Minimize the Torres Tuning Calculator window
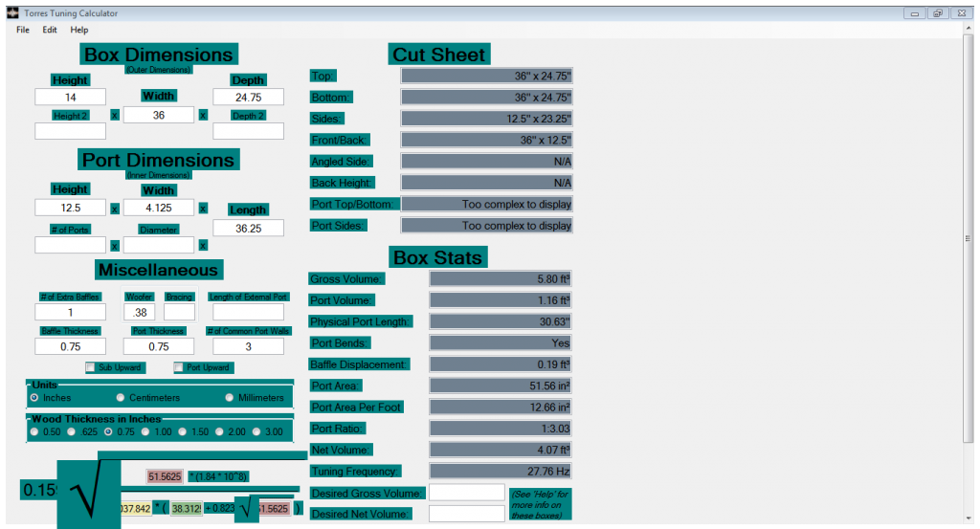The width and height of the screenshot is (980, 529). (x=914, y=13)
